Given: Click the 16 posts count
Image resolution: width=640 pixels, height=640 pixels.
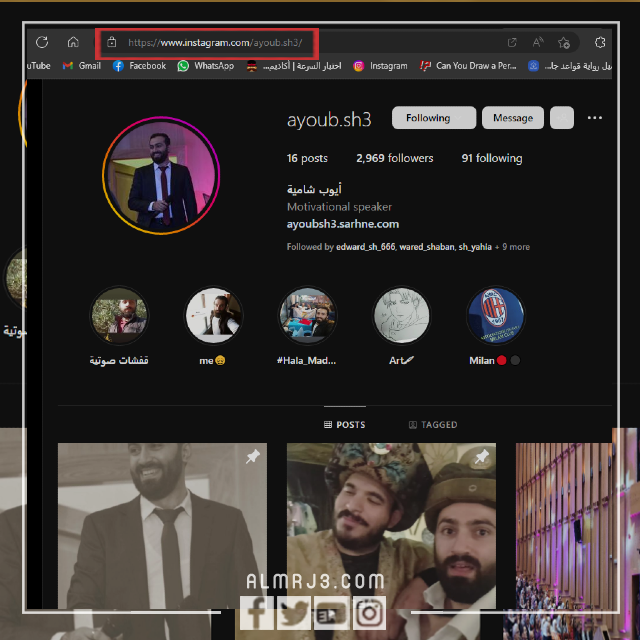Looking at the screenshot, I should [307, 158].
